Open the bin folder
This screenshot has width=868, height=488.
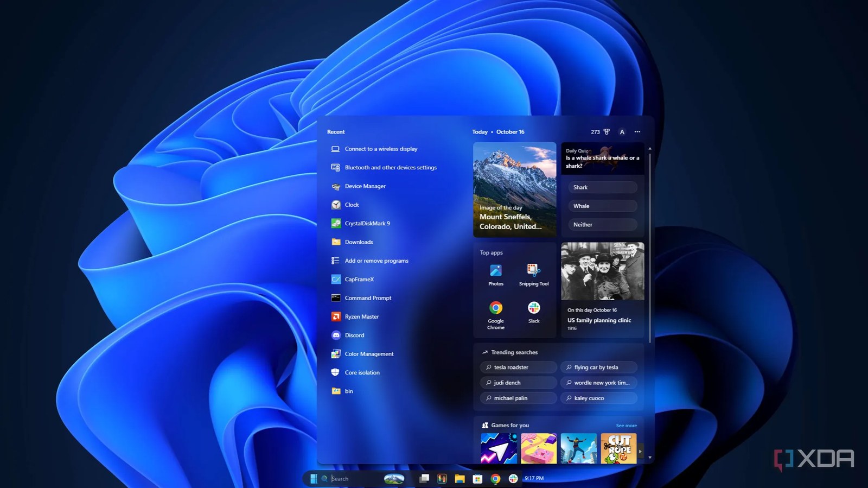coord(342,391)
